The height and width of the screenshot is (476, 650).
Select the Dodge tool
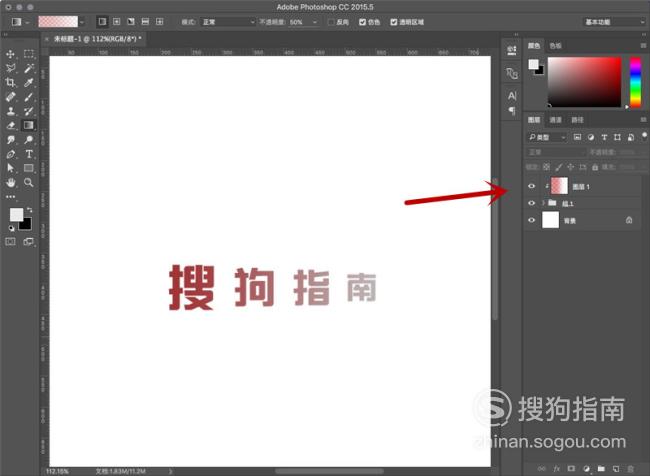click(29, 140)
